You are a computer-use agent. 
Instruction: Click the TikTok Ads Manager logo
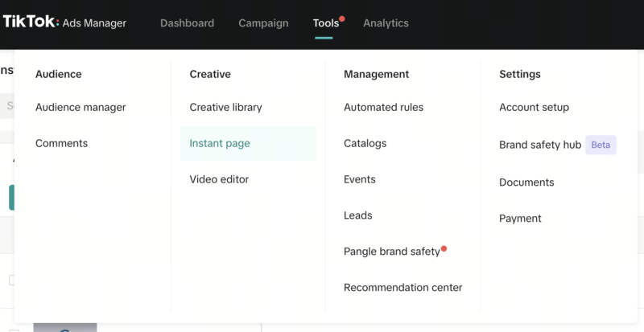point(64,23)
